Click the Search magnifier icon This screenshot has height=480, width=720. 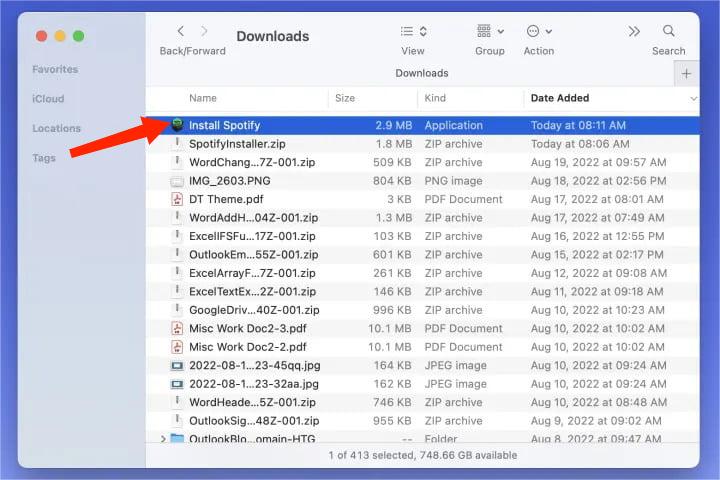click(x=669, y=31)
